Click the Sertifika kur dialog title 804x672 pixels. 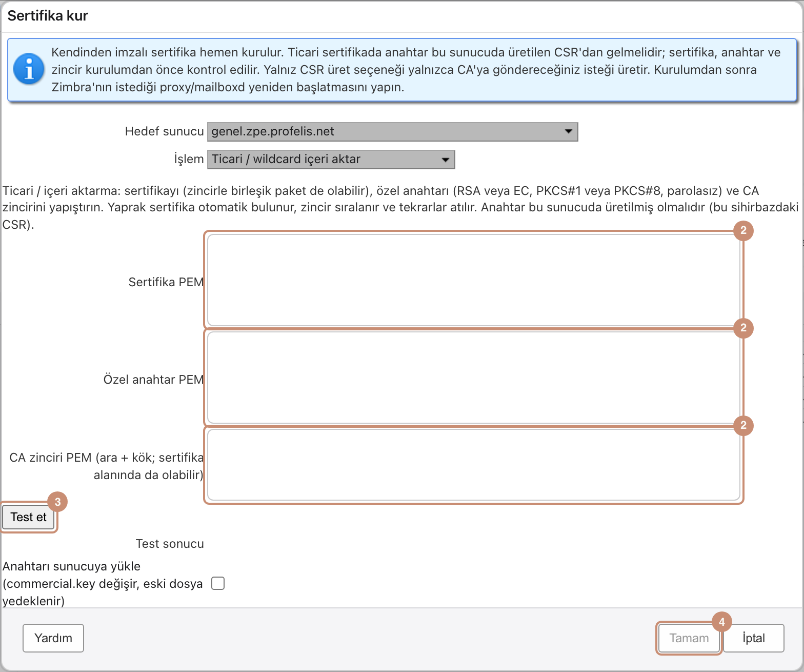click(x=48, y=16)
